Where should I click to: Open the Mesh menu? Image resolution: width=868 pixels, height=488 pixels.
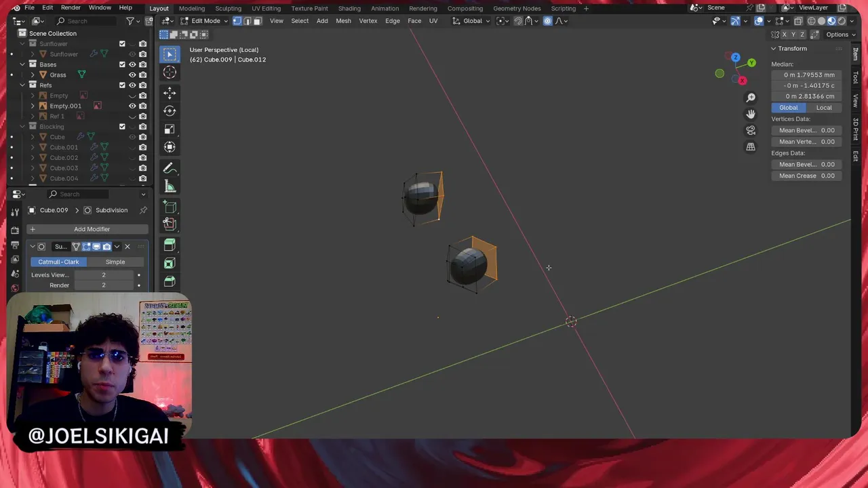343,21
